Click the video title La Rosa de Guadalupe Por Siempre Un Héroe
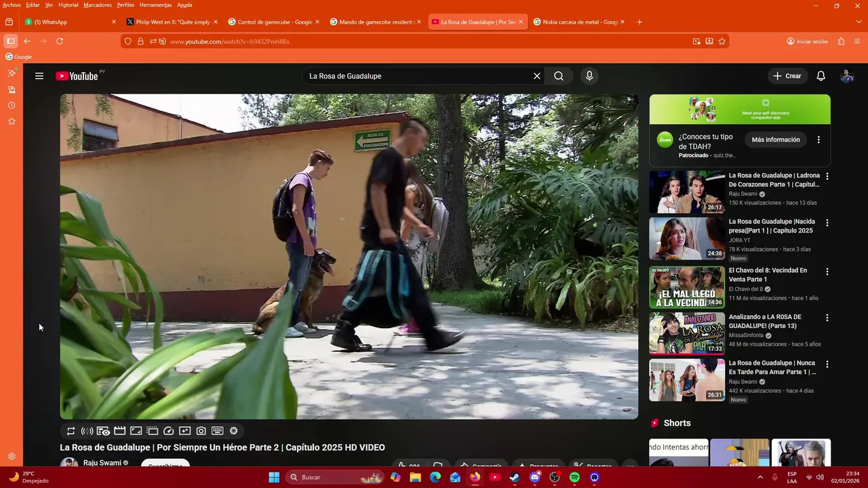 [222, 447]
